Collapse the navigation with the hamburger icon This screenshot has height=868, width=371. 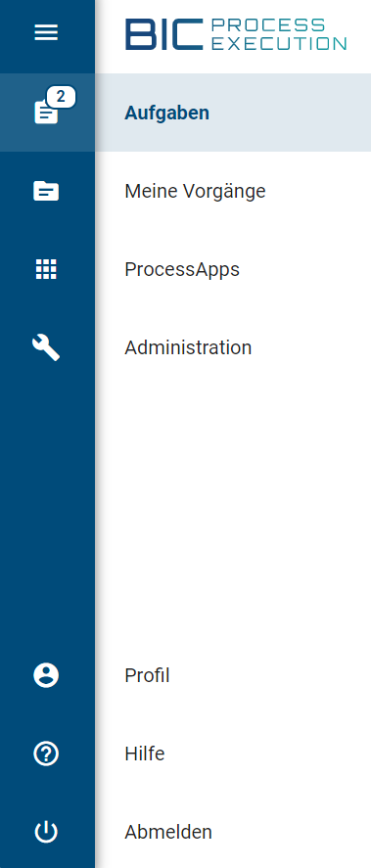pos(46,33)
